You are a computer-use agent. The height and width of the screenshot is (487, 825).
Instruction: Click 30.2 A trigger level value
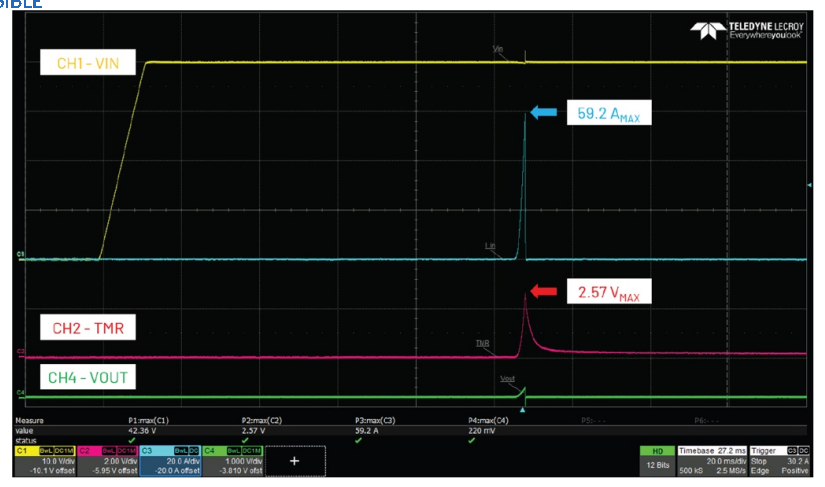798,461
